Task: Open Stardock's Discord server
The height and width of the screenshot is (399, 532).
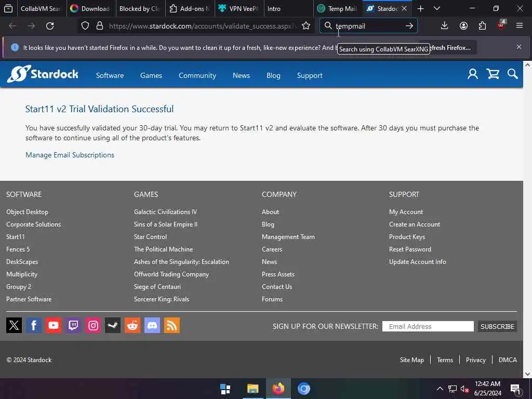Action: coord(152,325)
